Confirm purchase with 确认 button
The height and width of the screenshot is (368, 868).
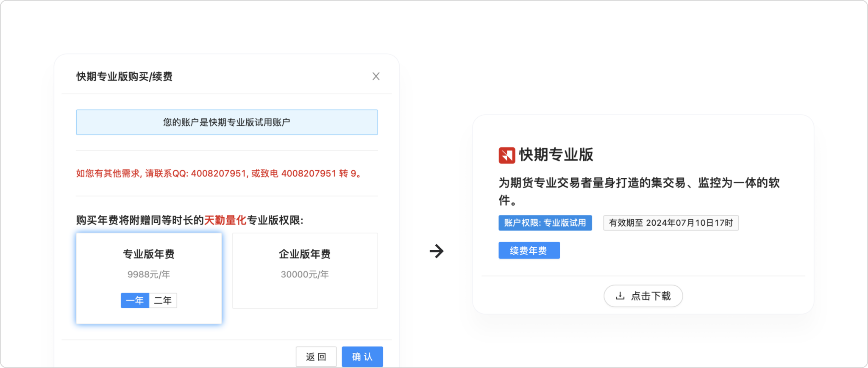pos(362,357)
